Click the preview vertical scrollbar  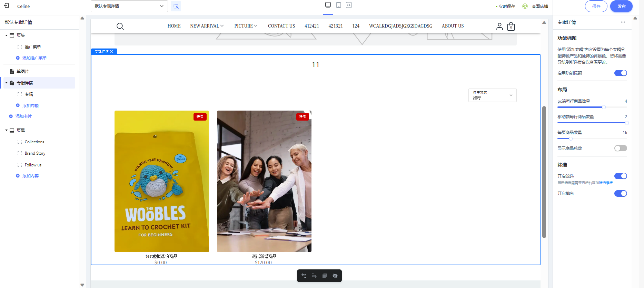coord(544,172)
